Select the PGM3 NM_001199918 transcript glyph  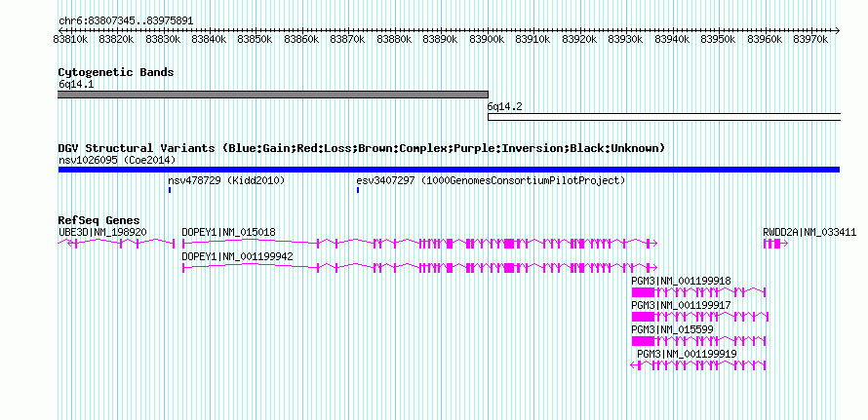pos(698,292)
